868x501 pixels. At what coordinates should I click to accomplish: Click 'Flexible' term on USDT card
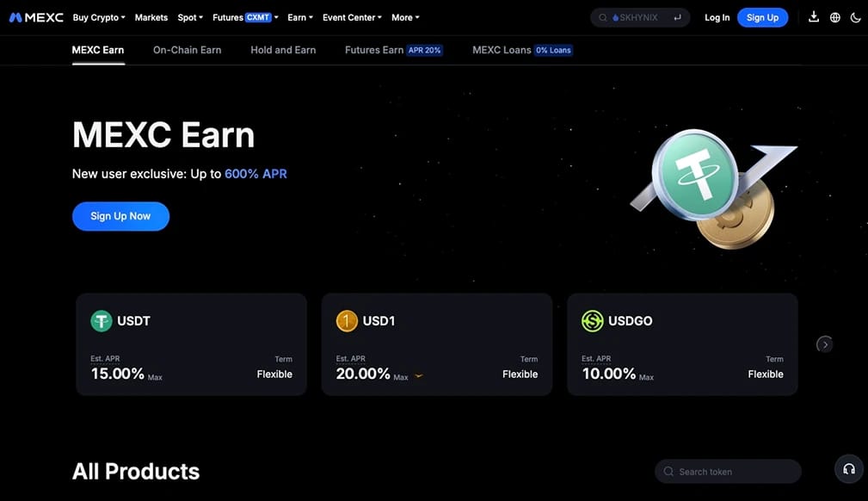274,374
